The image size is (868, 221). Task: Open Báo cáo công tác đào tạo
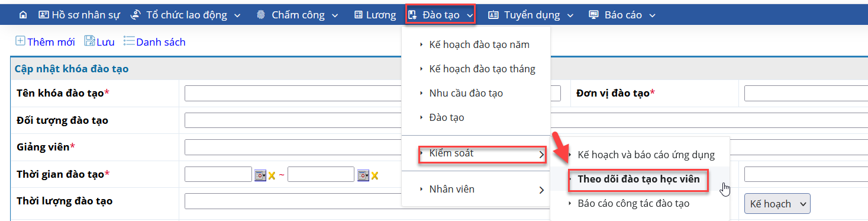click(x=634, y=203)
